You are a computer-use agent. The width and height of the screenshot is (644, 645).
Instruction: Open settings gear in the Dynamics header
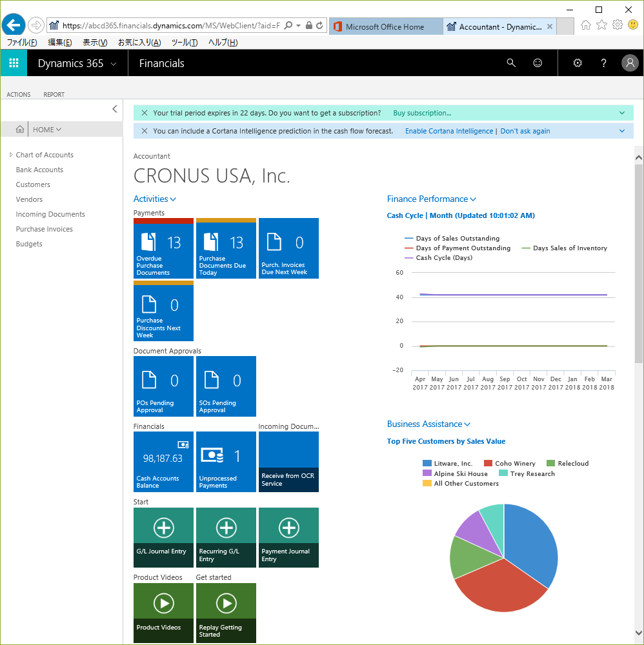coord(578,63)
